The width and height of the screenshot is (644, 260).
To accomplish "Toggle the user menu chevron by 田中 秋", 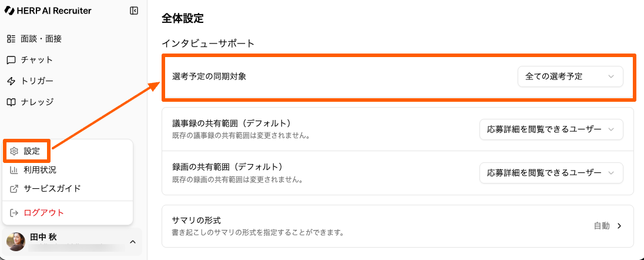I will click(x=132, y=241).
